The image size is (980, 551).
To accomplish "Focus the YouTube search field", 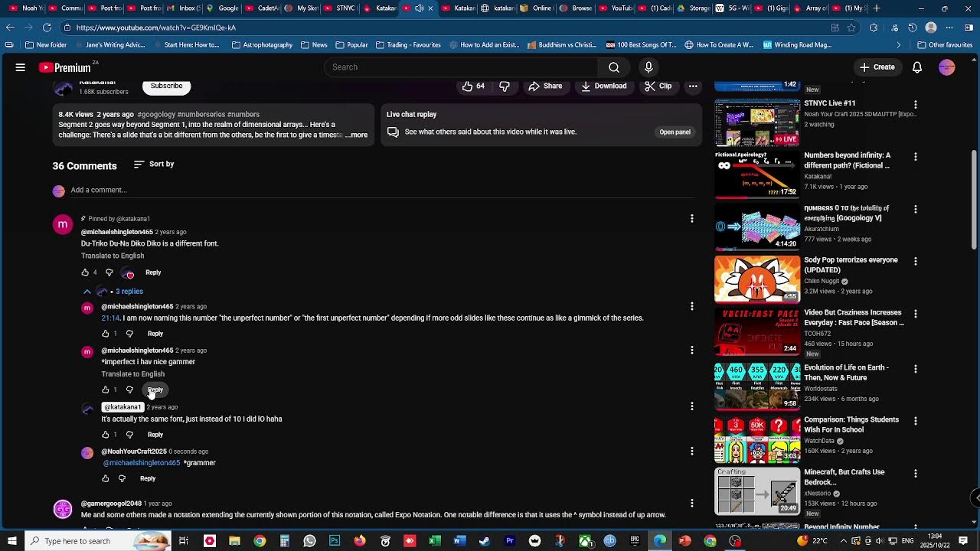I will pos(462,67).
